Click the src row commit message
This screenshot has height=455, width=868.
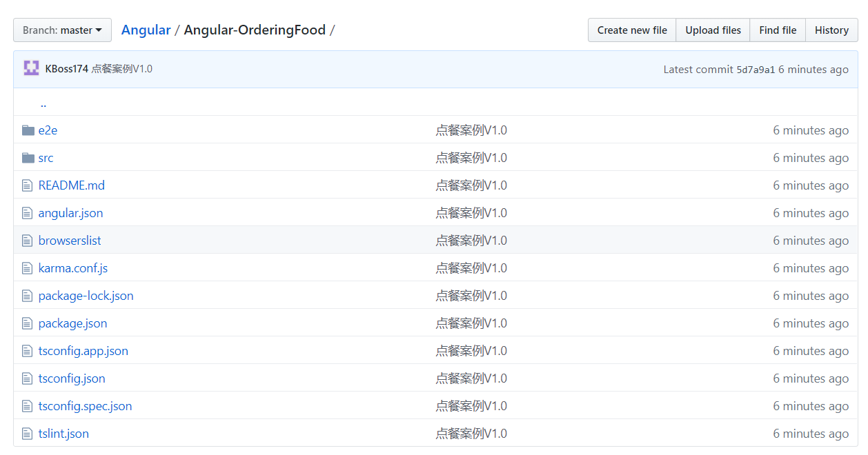[x=471, y=158]
